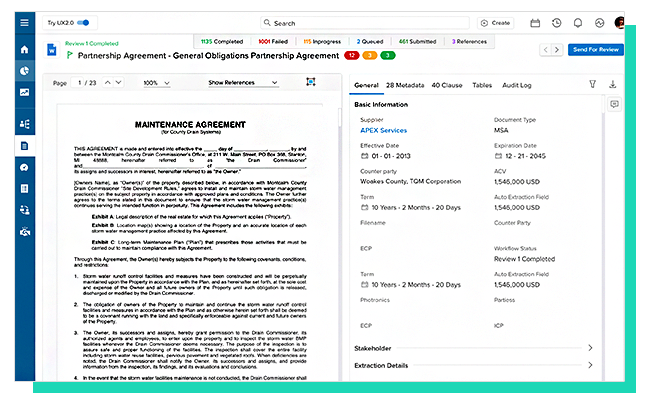Screen dimensions: 650x400
Task: Toggle the Try UX2.0 switch
Action: click(83, 22)
